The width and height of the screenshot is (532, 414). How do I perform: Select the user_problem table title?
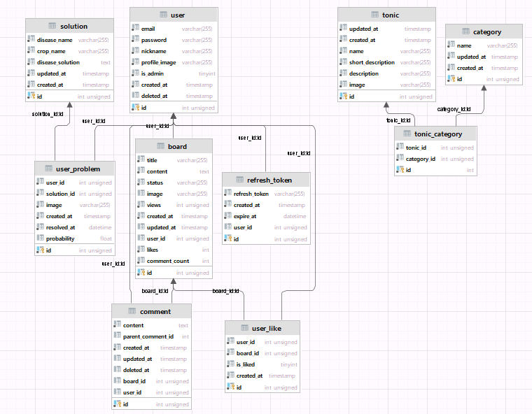tap(78, 169)
